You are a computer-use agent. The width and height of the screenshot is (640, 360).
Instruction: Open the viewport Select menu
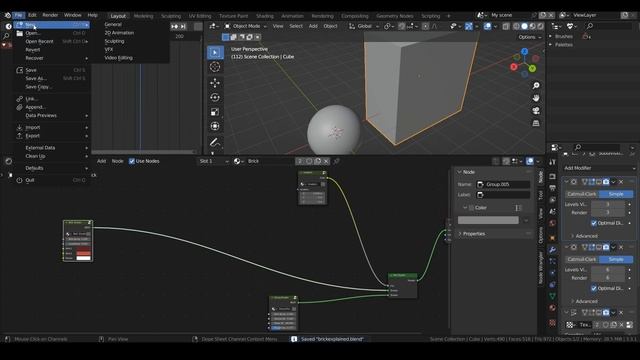(296, 26)
